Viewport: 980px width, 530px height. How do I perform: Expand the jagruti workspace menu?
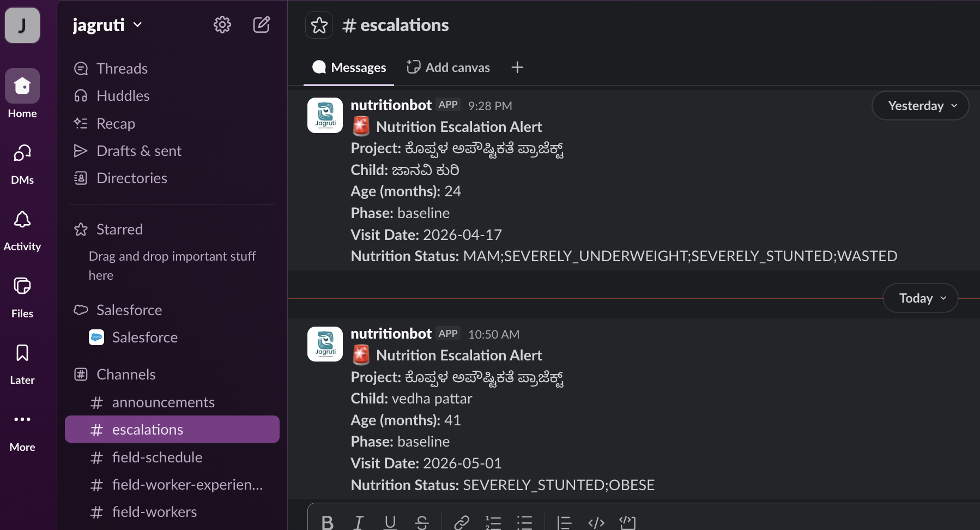pos(107,25)
